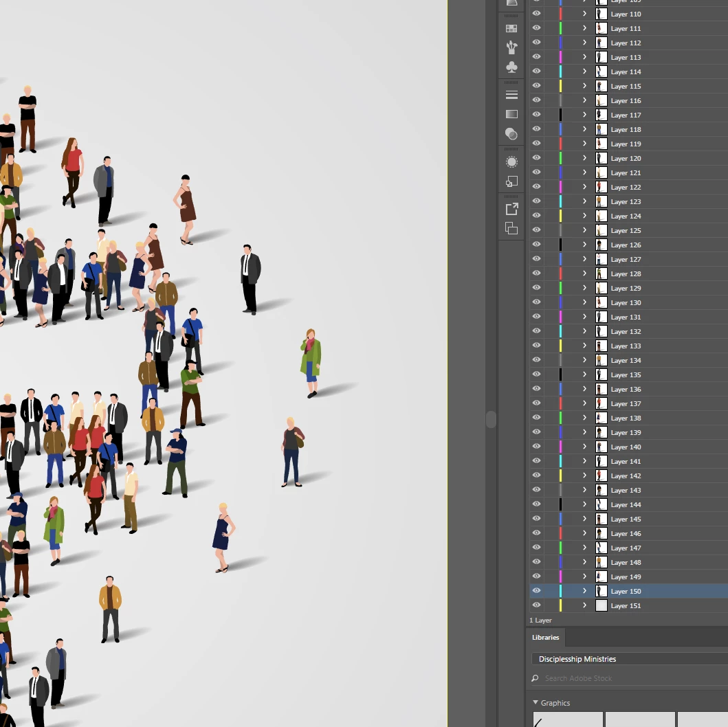Click Layer 125 thumbnail
The image size is (728, 727).
[x=602, y=230]
